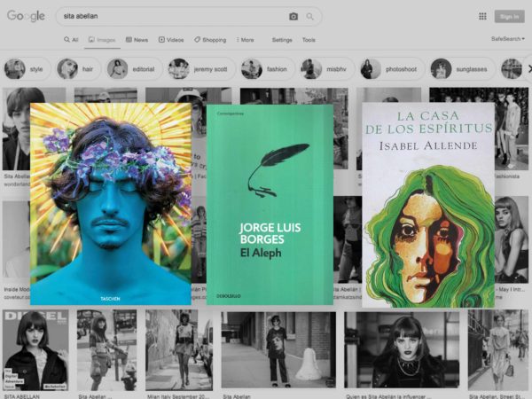The image size is (532, 399).
Task: Filter by the 'hair' chip
Action: point(78,69)
